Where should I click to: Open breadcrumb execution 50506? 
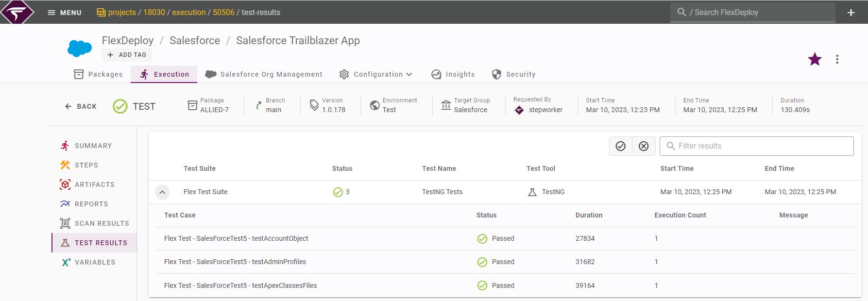(x=223, y=13)
